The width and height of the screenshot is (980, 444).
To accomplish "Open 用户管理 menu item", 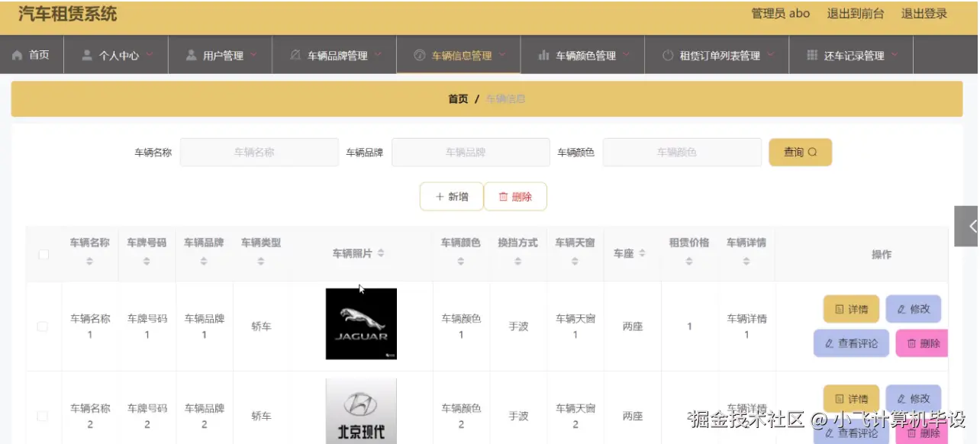I will coord(220,55).
